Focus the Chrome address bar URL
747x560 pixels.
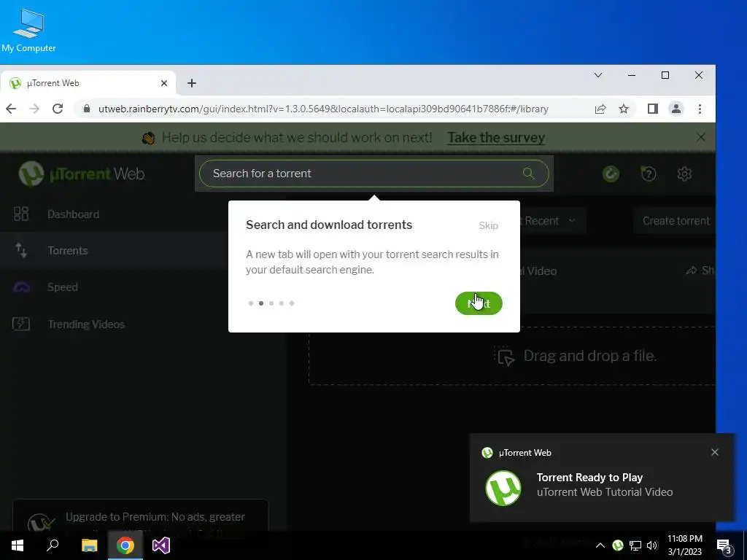pos(323,109)
